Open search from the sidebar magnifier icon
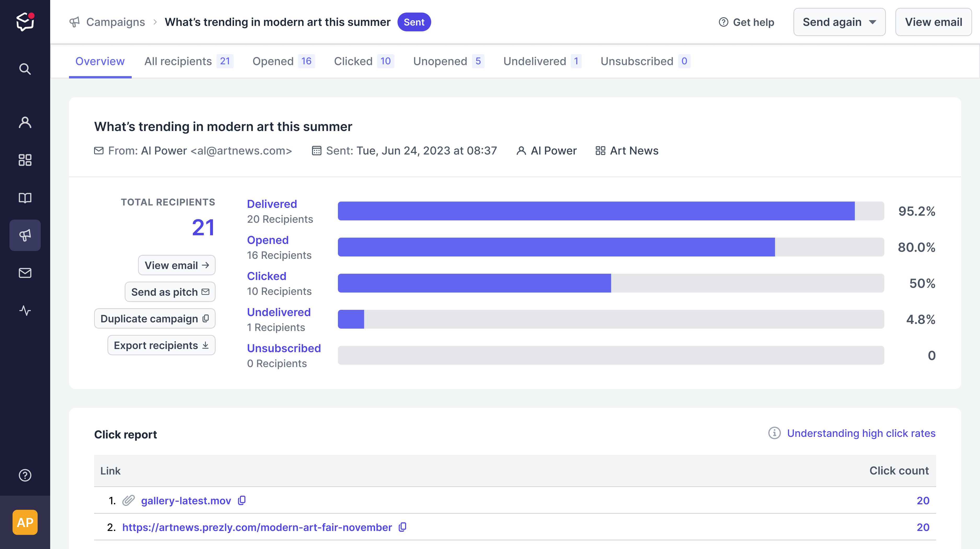The height and width of the screenshot is (549, 980). point(25,69)
